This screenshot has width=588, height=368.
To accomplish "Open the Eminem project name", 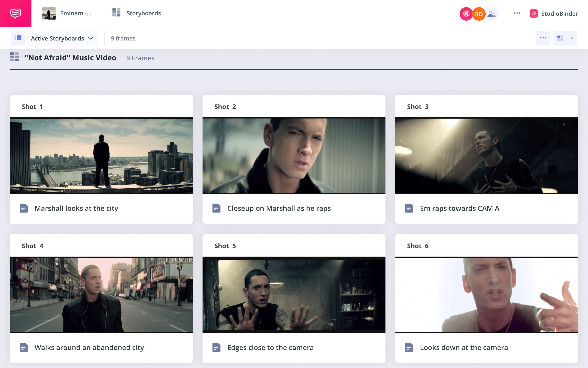I will (x=76, y=13).
